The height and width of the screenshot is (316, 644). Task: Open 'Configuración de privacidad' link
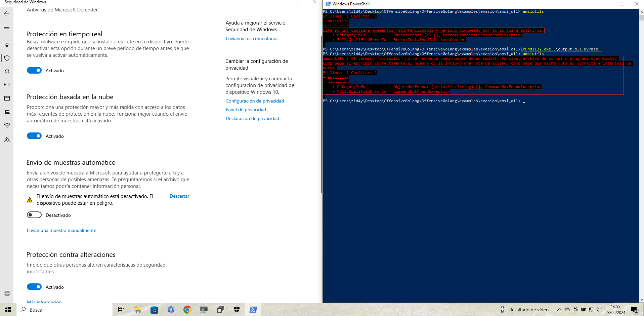(x=255, y=101)
